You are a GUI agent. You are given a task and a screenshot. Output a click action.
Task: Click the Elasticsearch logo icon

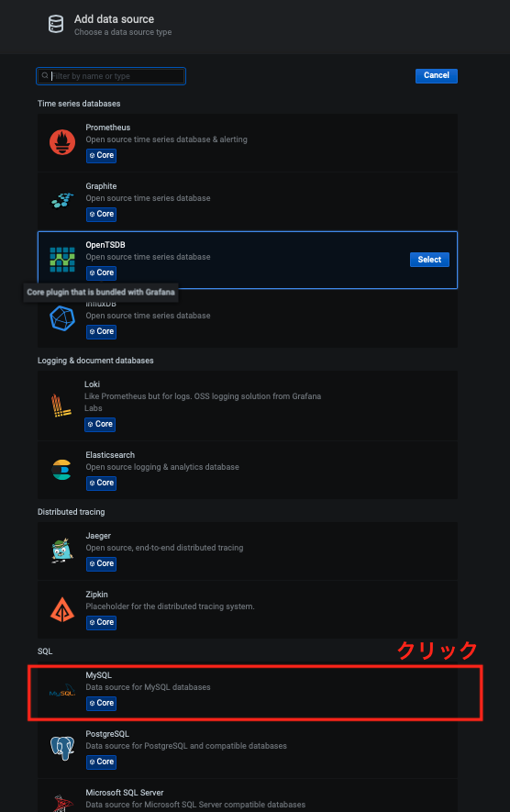(62, 470)
